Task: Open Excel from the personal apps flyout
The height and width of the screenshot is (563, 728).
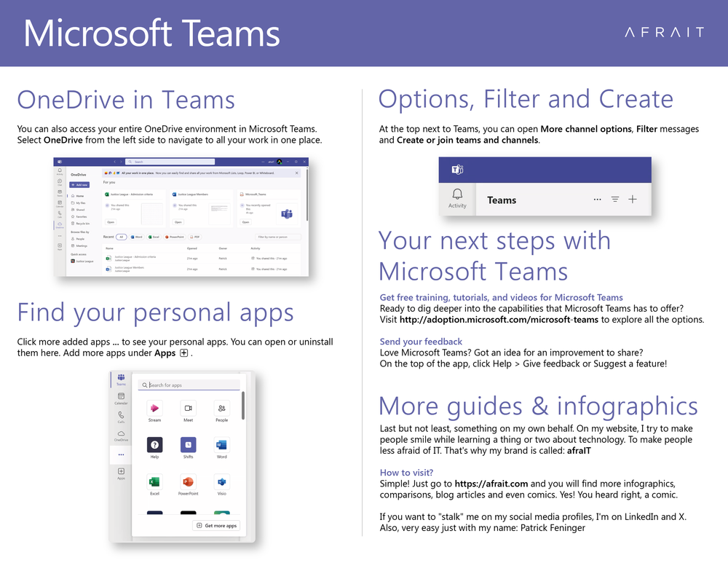Action: 155,482
